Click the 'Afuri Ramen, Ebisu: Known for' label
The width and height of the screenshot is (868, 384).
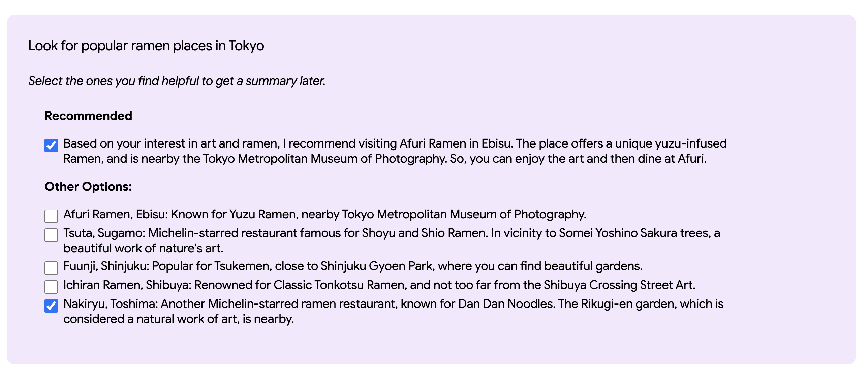pyautogui.click(x=324, y=214)
